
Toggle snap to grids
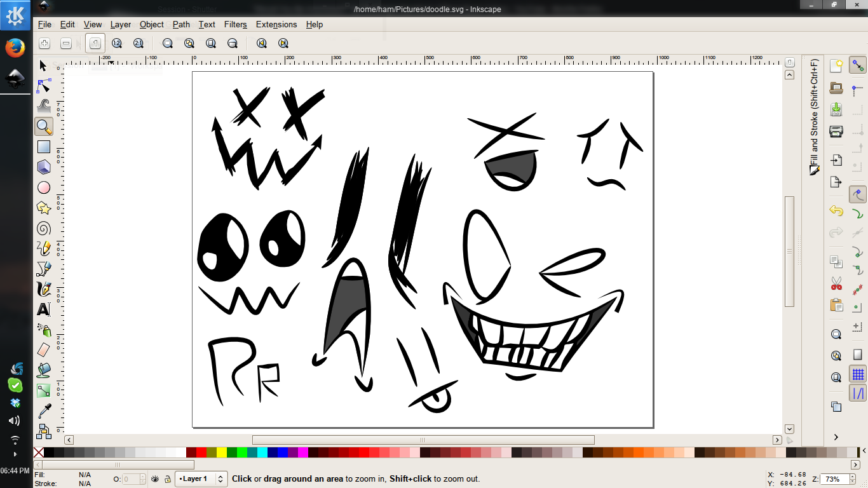pos(858,374)
